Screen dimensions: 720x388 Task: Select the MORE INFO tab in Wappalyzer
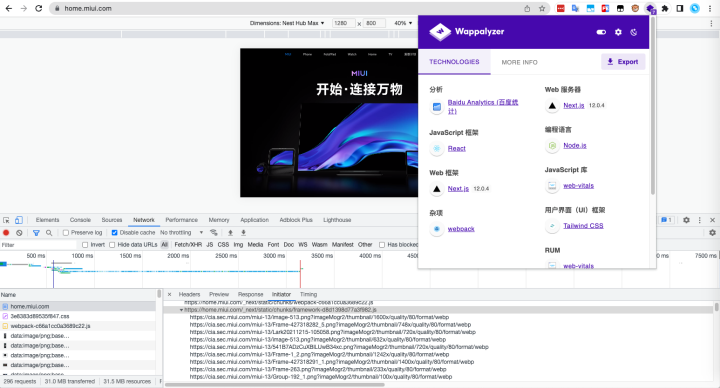click(x=519, y=62)
